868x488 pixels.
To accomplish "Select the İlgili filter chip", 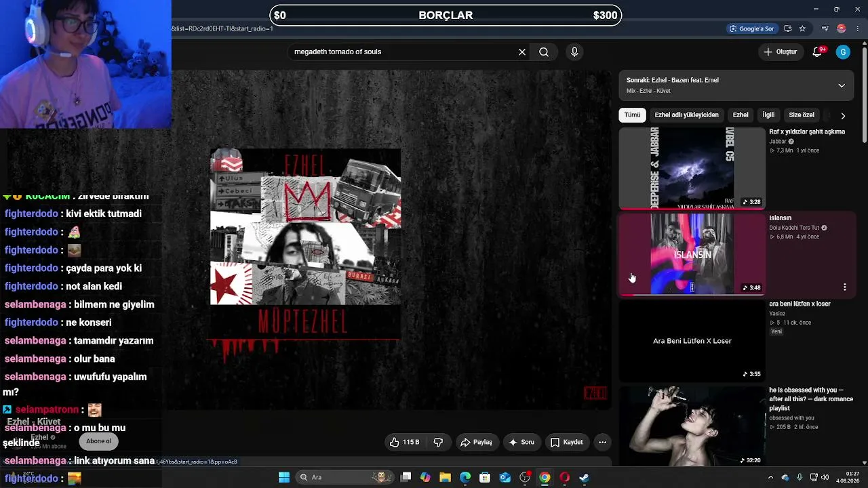I will click(x=768, y=115).
